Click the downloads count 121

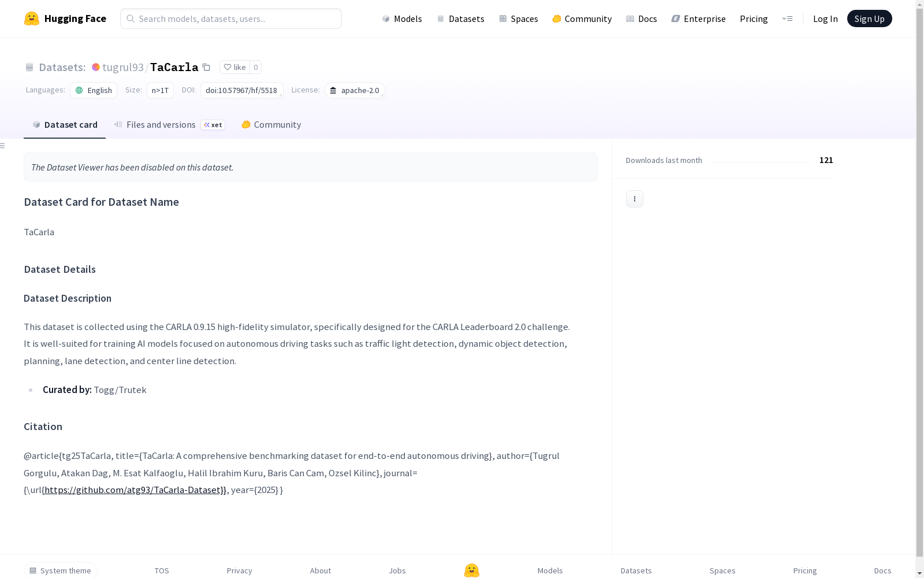[x=826, y=160]
